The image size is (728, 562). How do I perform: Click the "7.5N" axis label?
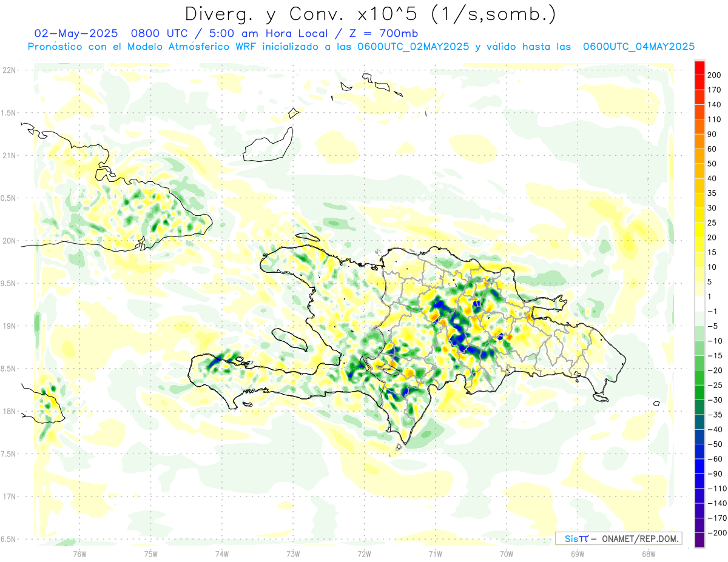[x=9, y=454]
